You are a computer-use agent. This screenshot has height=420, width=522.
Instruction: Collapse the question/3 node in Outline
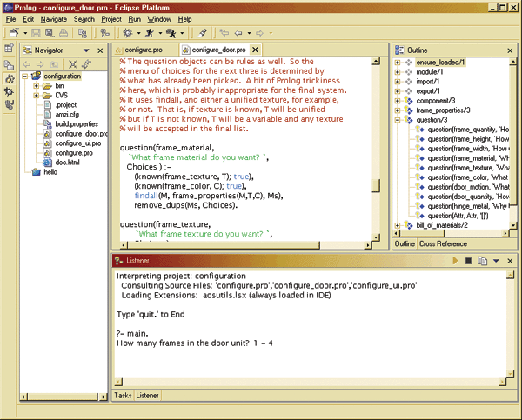pos(398,120)
